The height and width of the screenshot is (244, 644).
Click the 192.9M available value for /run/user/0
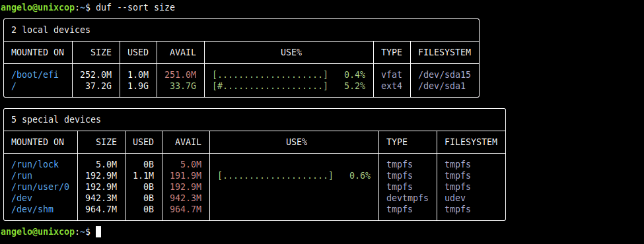pos(186,187)
